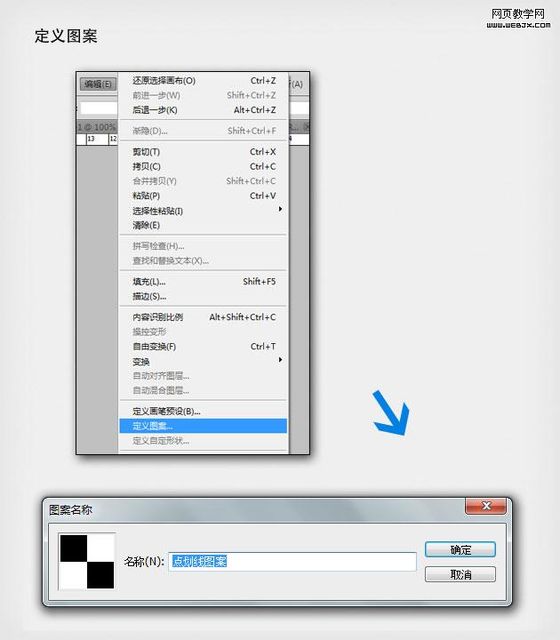Choose 内容识别比例 menu item
560x640 pixels.
tap(203, 317)
